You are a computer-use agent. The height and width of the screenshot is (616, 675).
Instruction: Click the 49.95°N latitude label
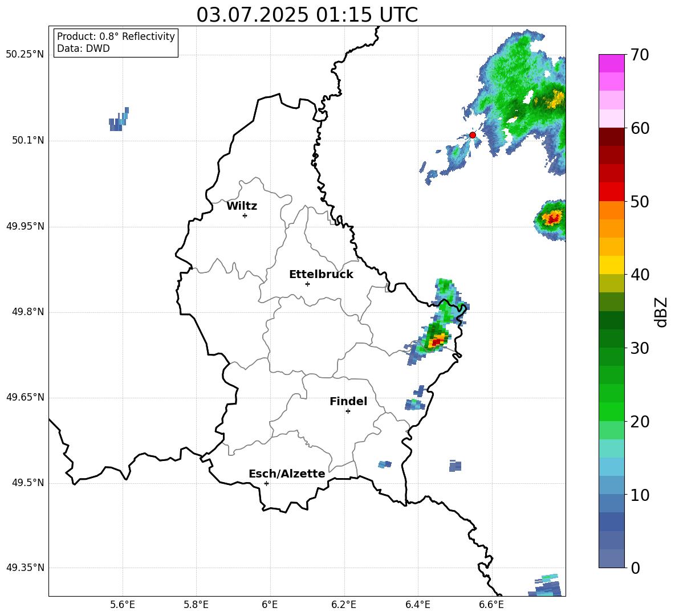click(x=25, y=226)
